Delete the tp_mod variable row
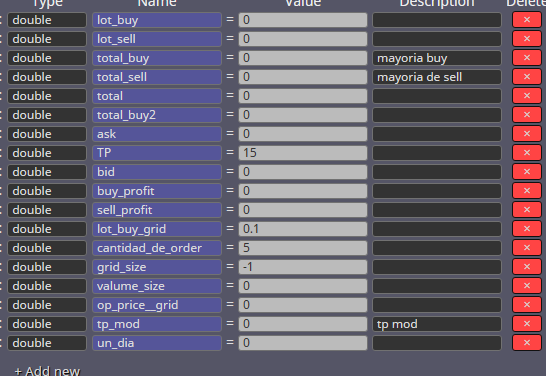 coord(527,324)
